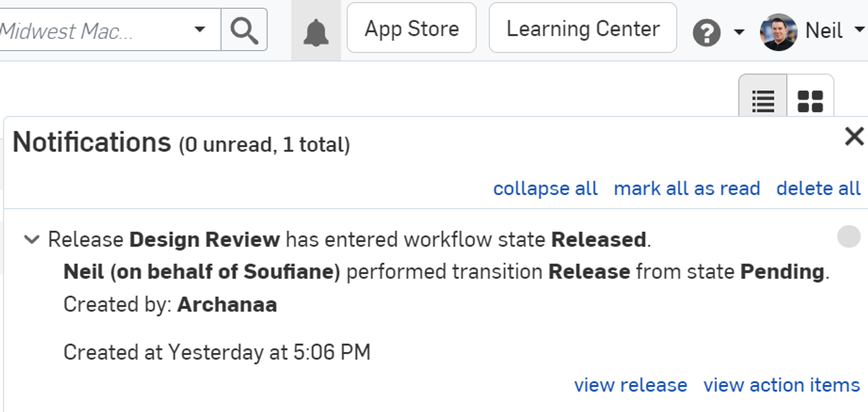Click the view release link
This screenshot has width=868, height=412.
tap(630, 385)
